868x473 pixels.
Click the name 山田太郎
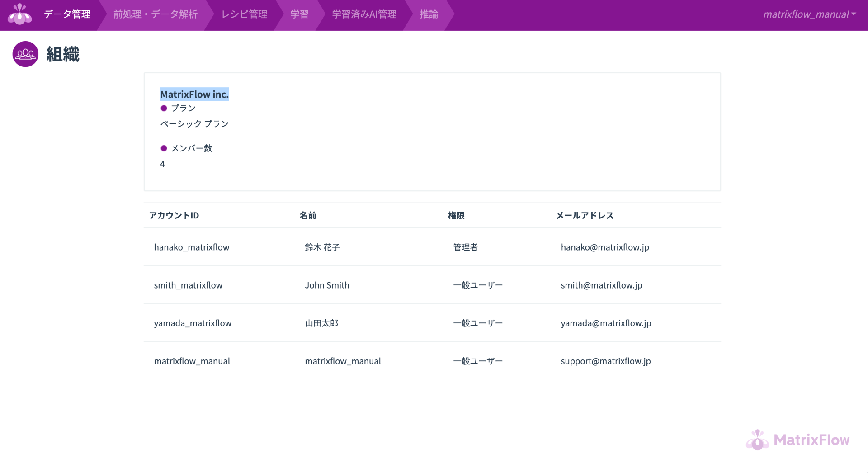321,323
